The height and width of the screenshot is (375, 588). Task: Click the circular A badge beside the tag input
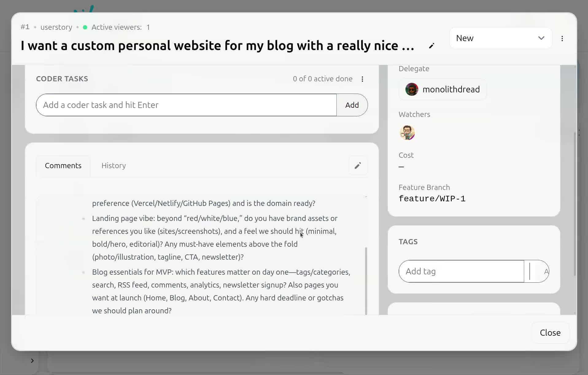point(546,271)
